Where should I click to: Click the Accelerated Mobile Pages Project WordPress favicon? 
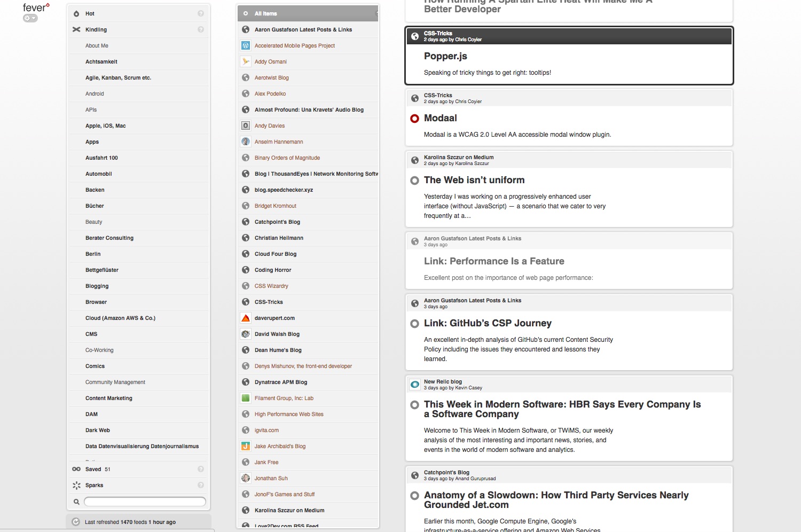pos(246,45)
